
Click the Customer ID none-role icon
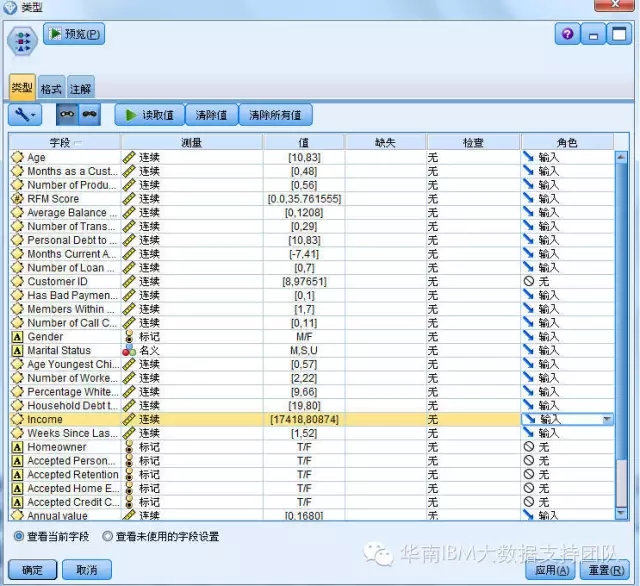[529, 281]
